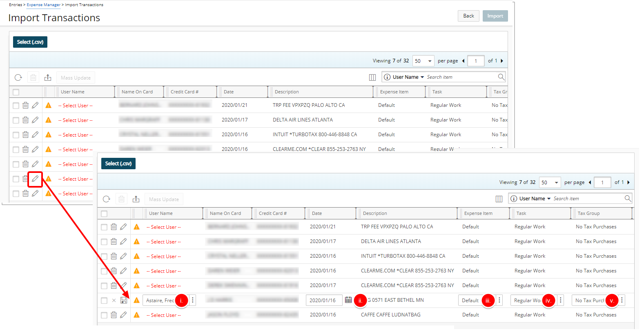This screenshot has height=334, width=644.
Task: Open the three-dot menu beside the Default expense item field
Action: (x=499, y=300)
